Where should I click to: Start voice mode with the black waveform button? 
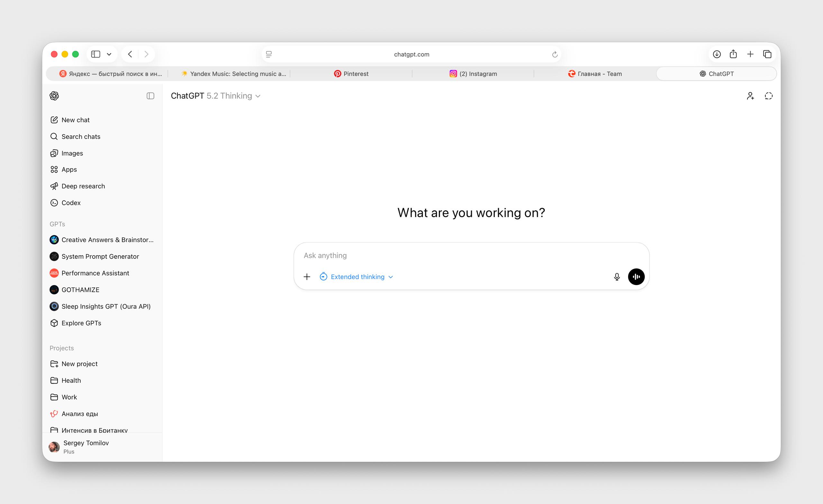(636, 277)
